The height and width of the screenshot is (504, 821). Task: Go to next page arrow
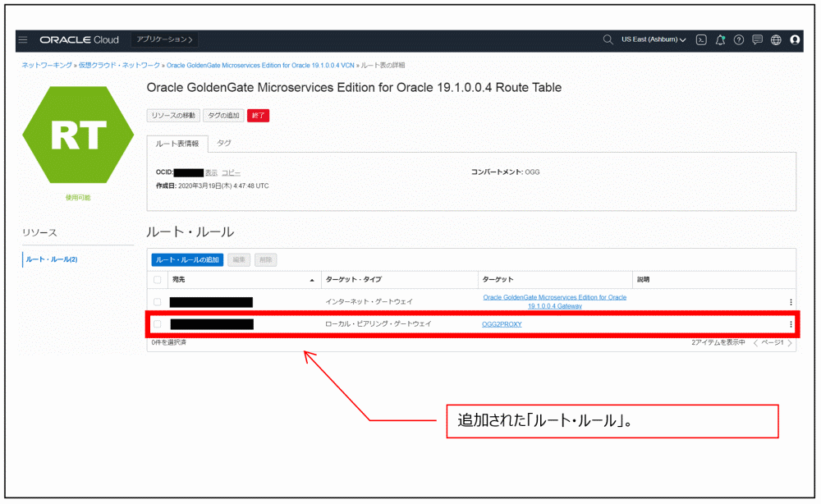[x=790, y=343]
